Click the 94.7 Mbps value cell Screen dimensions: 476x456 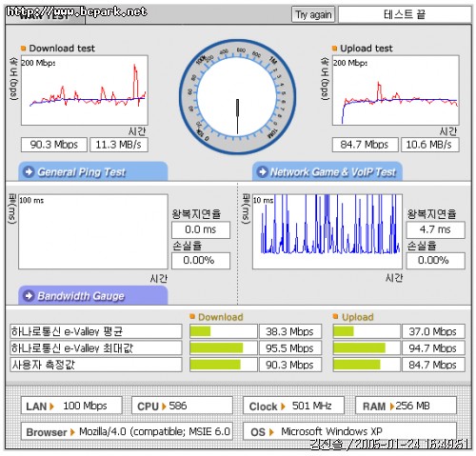point(433,347)
